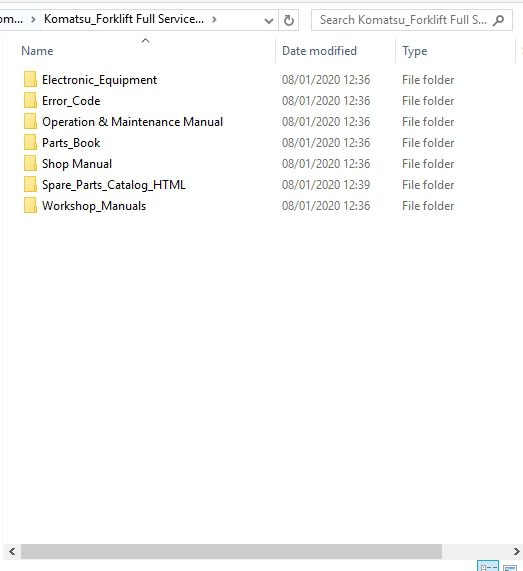Sort by Date modified column header
Viewport: 523px width, 571px height.
pos(319,51)
